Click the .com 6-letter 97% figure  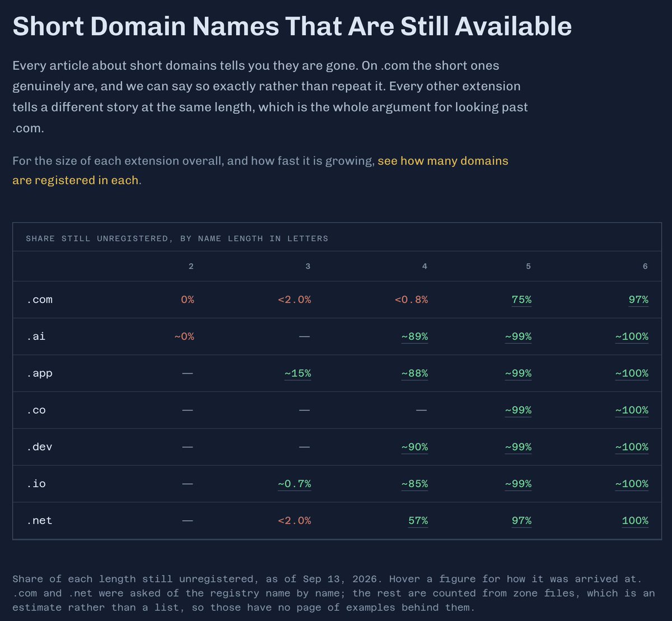tap(638, 300)
